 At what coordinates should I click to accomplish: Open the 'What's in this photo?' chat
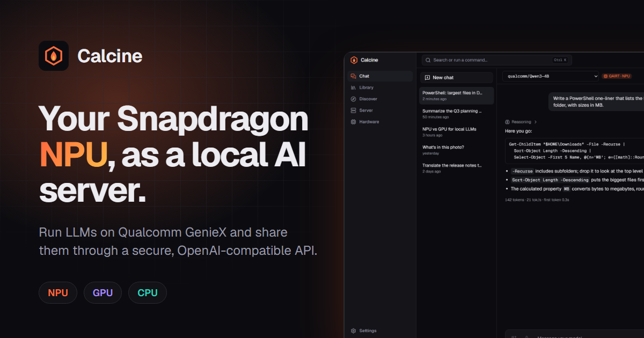[456, 150]
